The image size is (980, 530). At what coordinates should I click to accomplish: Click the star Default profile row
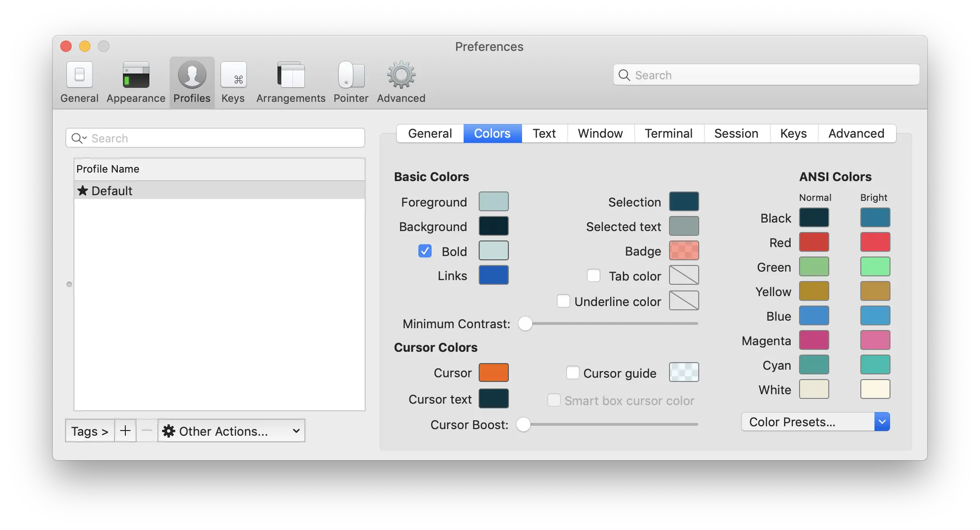point(219,190)
